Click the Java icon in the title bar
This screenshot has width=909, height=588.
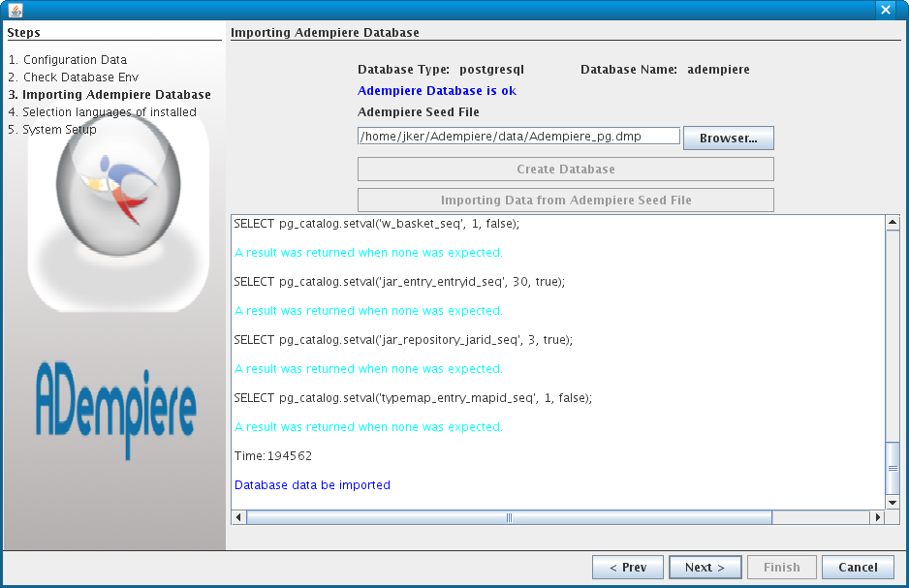[x=16, y=10]
